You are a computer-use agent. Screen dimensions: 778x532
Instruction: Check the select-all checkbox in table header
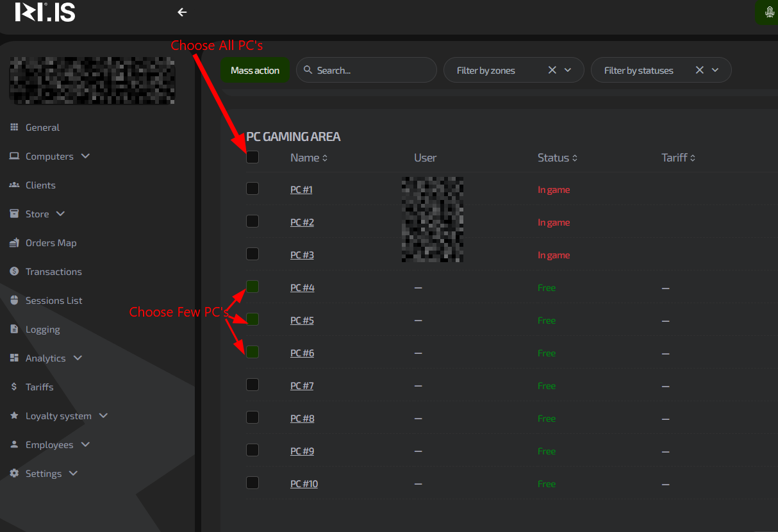coord(252,157)
